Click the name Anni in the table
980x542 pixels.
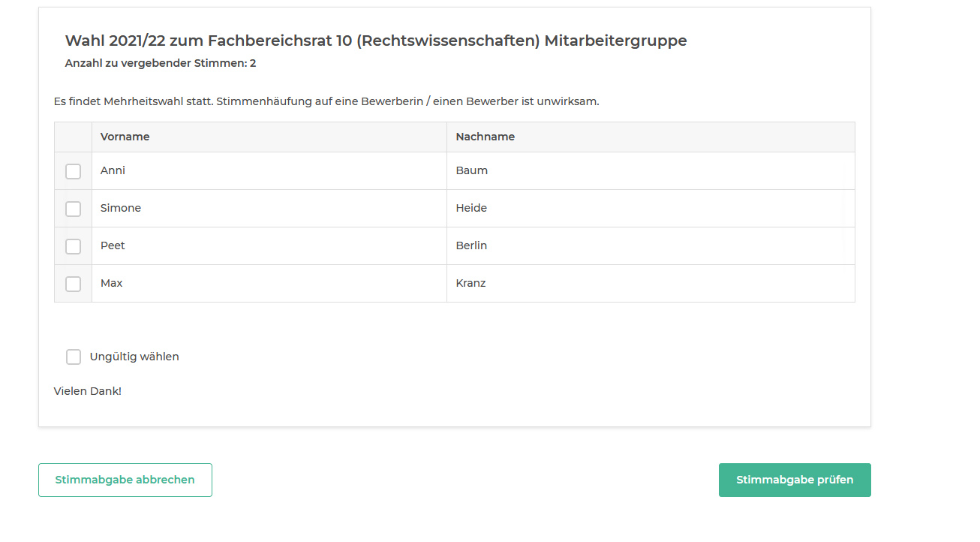[x=112, y=170]
